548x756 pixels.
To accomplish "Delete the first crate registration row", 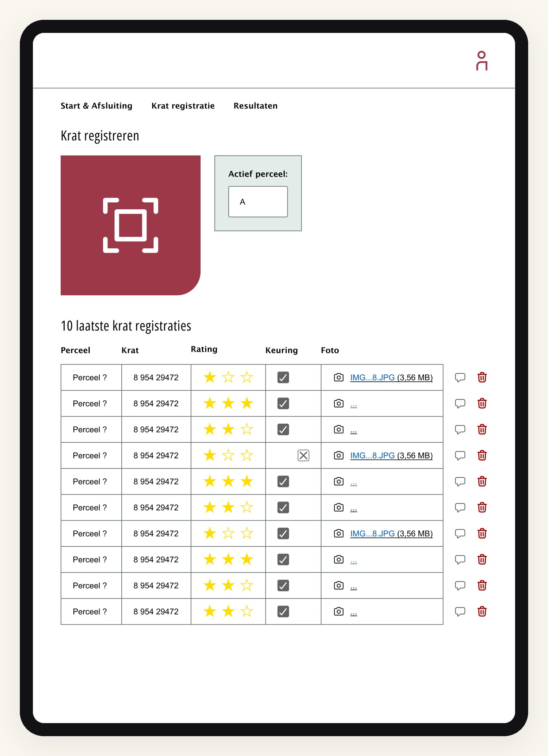I will [x=482, y=377].
